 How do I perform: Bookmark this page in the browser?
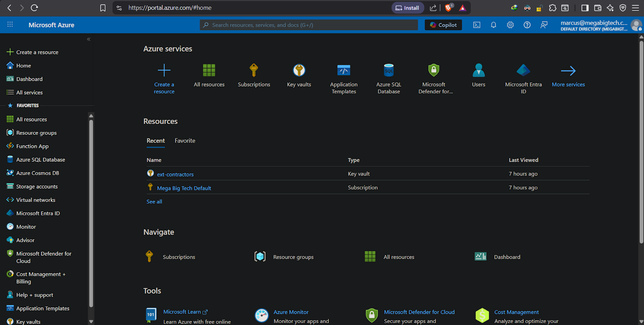tap(103, 8)
